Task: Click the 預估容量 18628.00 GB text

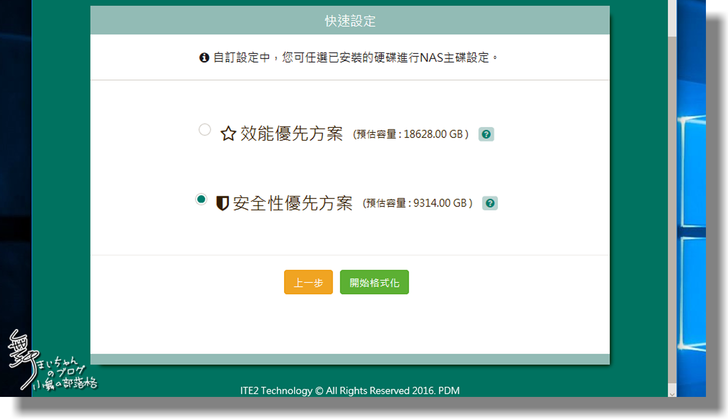Action: pos(412,135)
